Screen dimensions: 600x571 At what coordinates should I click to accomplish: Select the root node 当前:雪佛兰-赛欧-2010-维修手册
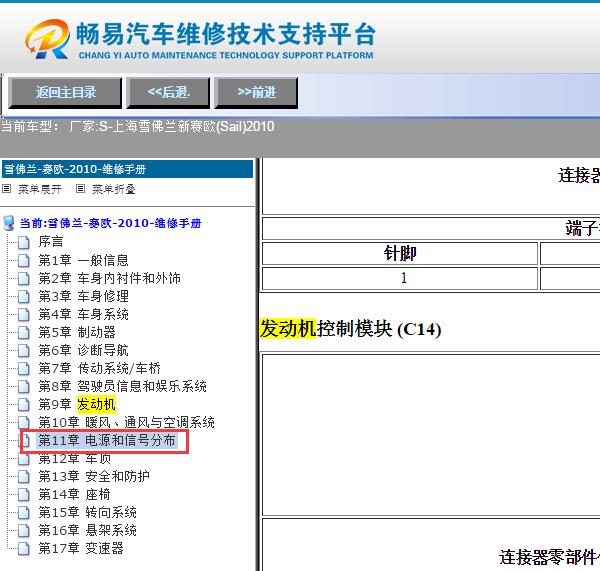pyautogui.click(x=110, y=223)
